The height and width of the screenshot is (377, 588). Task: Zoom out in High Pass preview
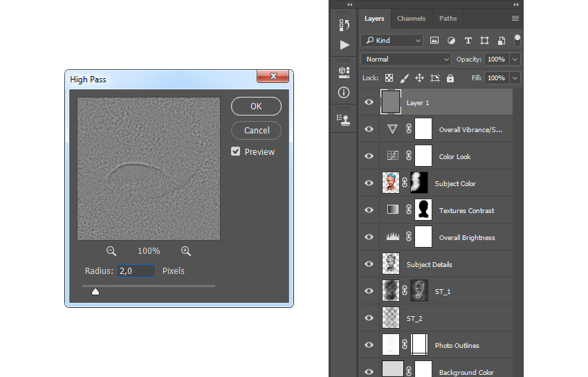tap(111, 251)
